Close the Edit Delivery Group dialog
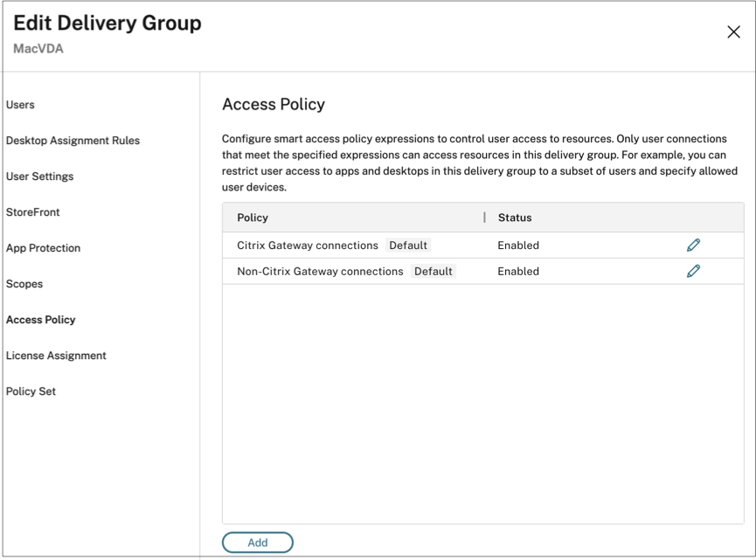 (x=733, y=32)
